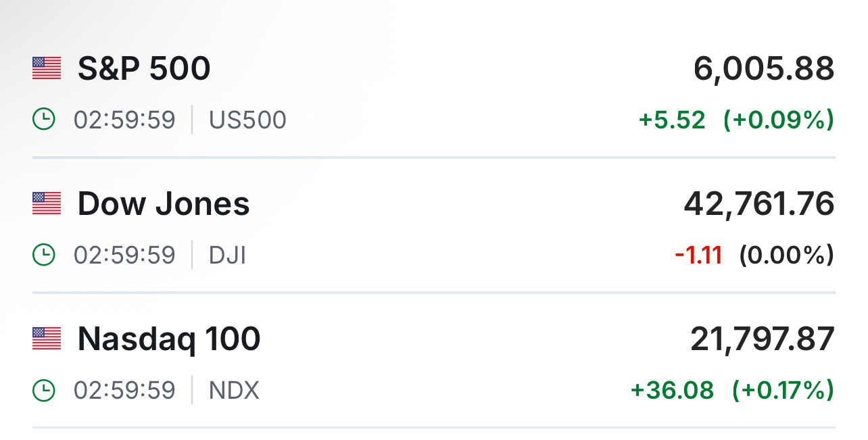Click the Nasdaq 100 change +36.08
Image resolution: width=868 pixels, height=440 pixels.
pyautogui.click(x=672, y=391)
